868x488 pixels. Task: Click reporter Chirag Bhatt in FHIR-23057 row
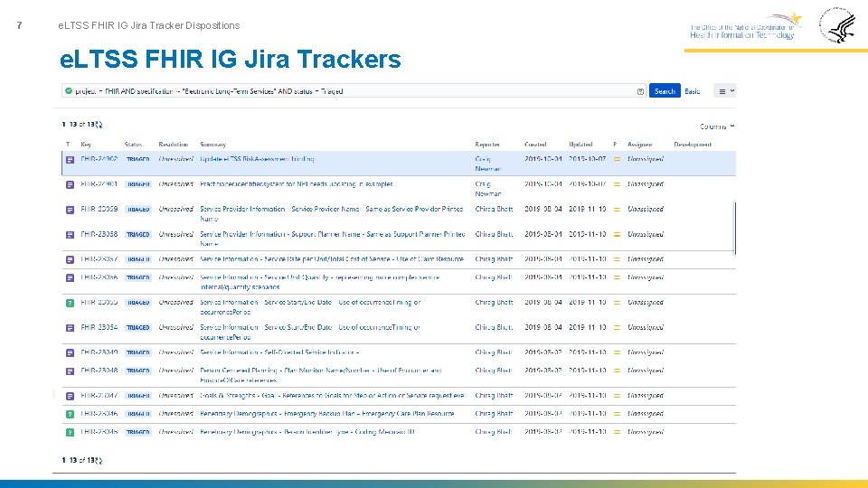point(494,259)
